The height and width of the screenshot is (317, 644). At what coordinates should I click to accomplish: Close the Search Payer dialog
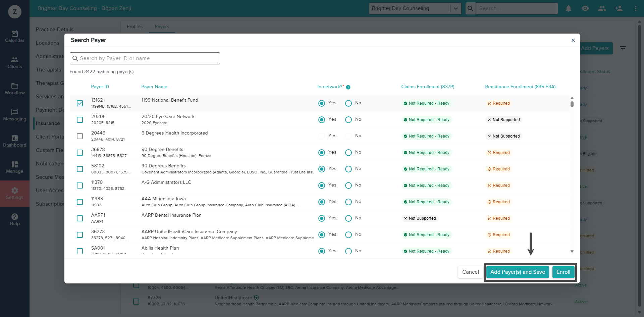pyautogui.click(x=573, y=40)
